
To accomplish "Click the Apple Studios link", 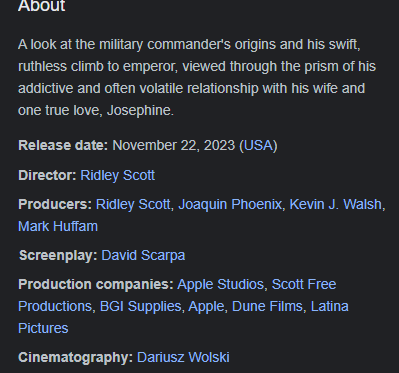I will click(x=220, y=284).
